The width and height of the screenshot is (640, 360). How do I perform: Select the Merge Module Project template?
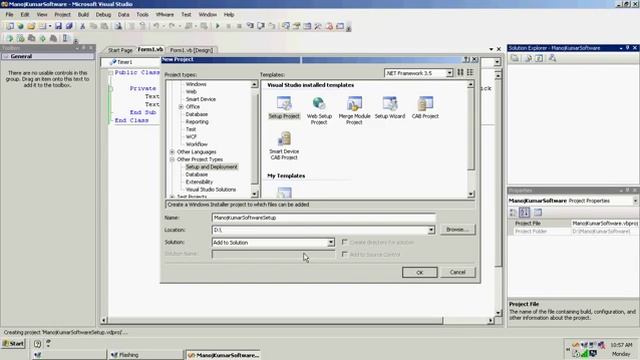tap(354, 110)
